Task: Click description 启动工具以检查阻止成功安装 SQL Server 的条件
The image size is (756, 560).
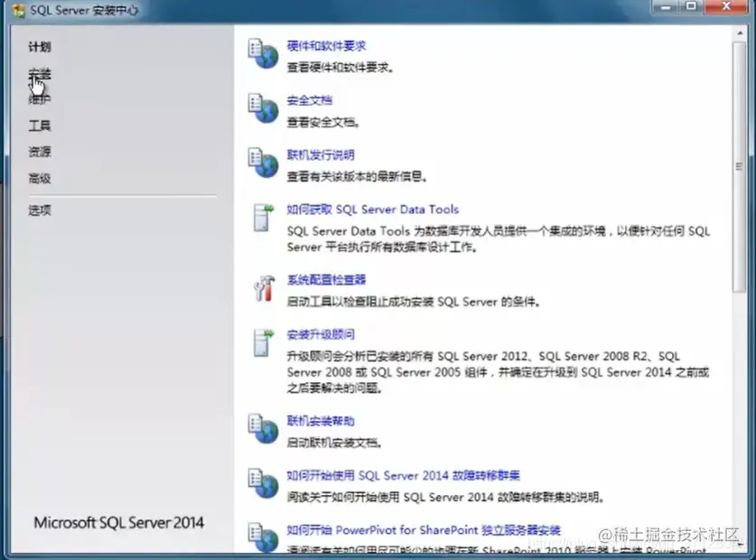Action: coord(414,302)
